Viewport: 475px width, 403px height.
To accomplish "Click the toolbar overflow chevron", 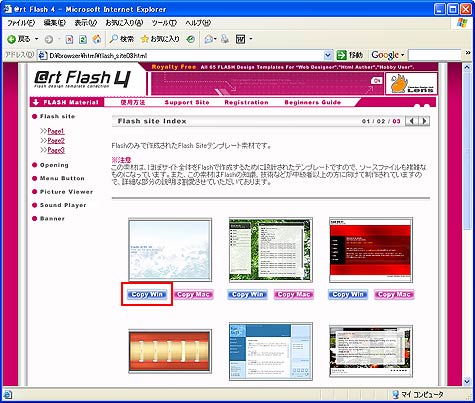I will click(468, 53).
